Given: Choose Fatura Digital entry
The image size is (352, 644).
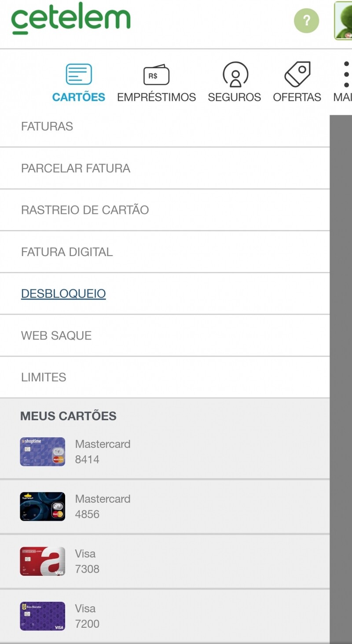Looking at the screenshot, I should (67, 252).
